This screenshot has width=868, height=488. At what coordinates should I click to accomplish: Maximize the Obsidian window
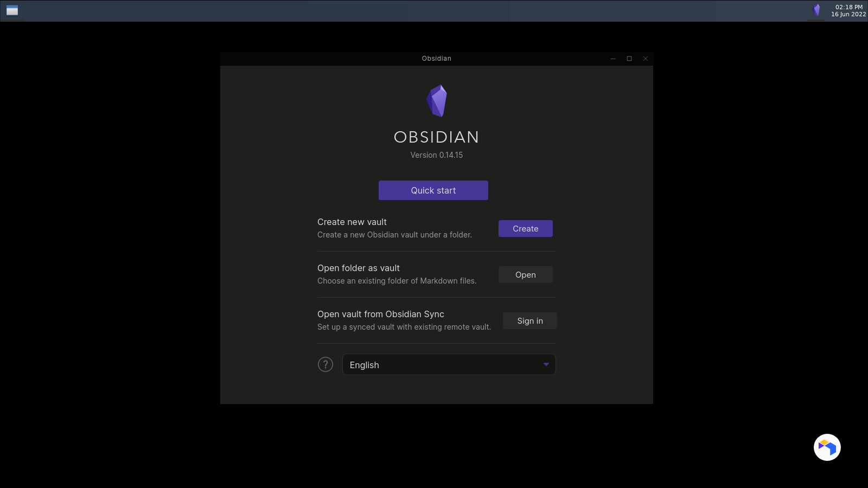click(x=629, y=59)
